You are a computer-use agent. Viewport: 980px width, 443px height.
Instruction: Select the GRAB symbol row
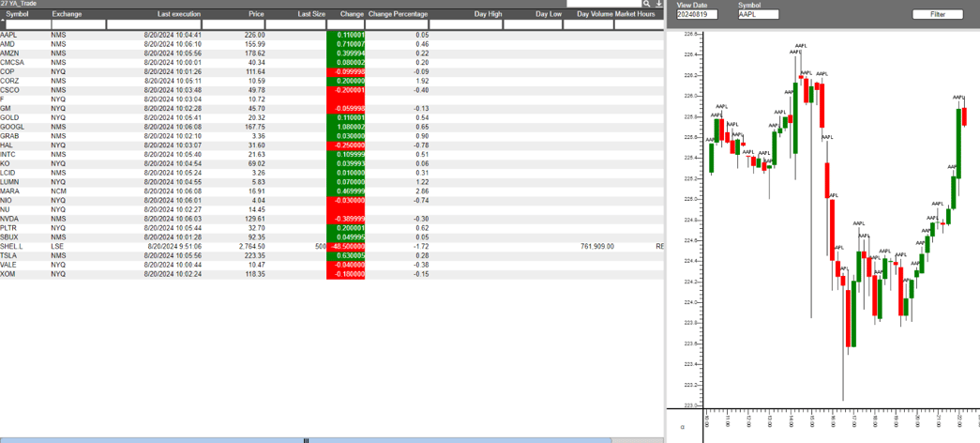coord(331,136)
